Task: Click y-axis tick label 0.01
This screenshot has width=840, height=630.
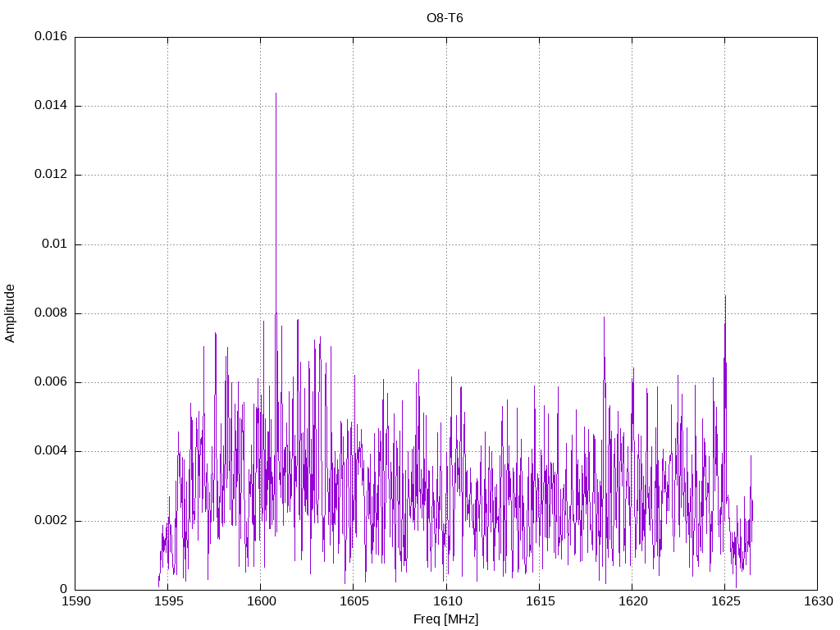Action: click(x=55, y=244)
